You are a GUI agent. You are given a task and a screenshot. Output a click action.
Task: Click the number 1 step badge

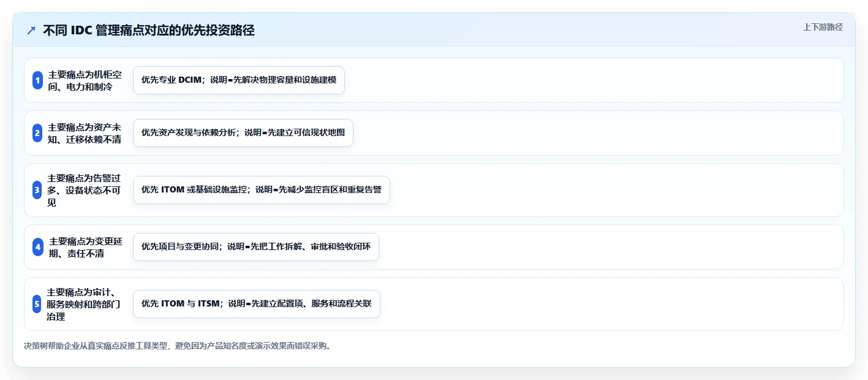[37, 80]
